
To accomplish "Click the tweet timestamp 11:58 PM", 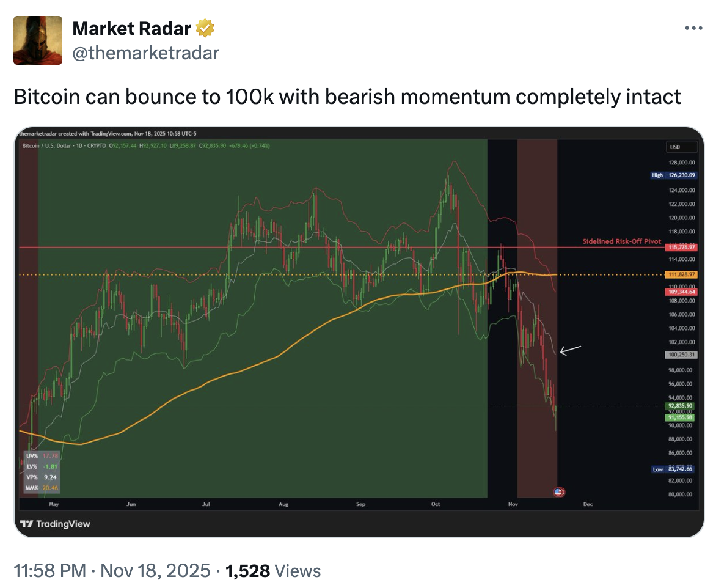I will pos(49,571).
